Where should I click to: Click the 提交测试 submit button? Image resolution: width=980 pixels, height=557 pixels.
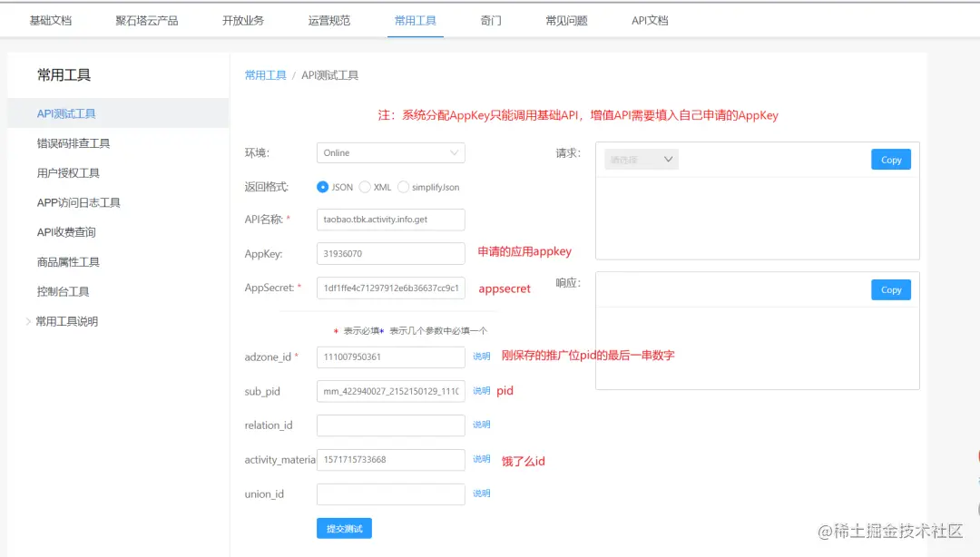(344, 526)
